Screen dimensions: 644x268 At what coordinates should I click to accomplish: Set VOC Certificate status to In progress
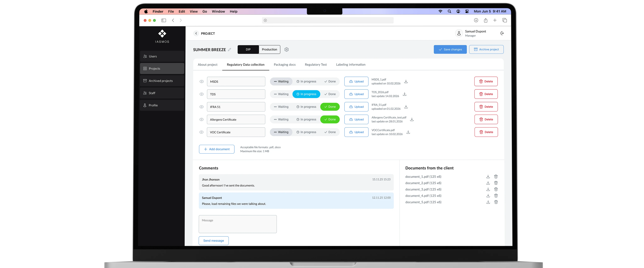point(306,132)
